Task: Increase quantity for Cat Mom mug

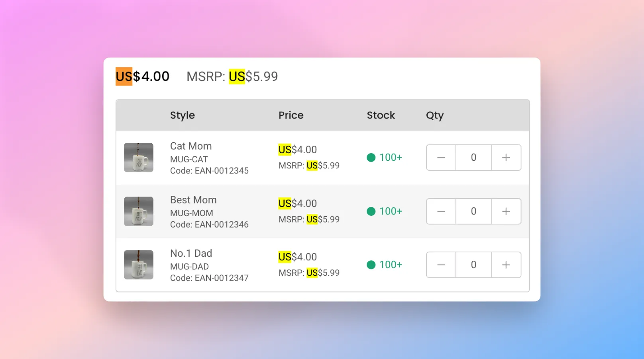Action: (506, 158)
